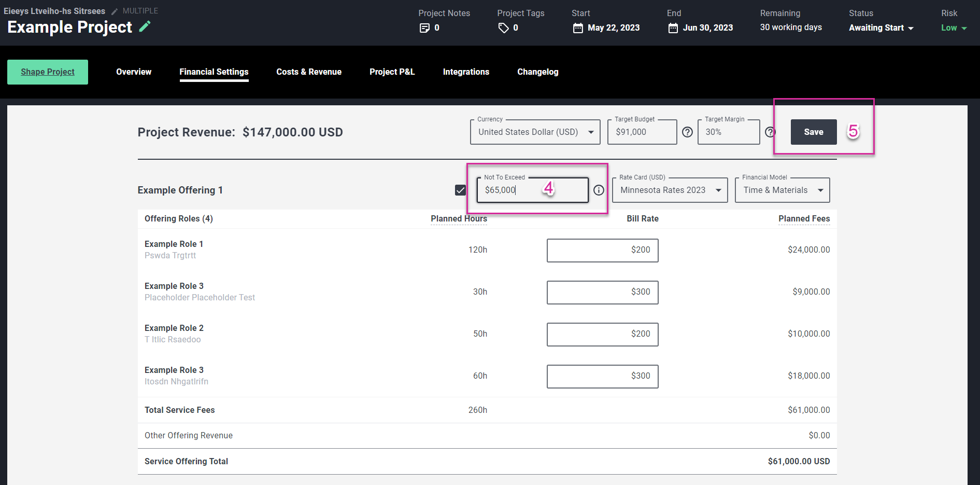Edit Itosdn Nhgatlrifn bill rate
980x485 pixels.
[603, 376]
